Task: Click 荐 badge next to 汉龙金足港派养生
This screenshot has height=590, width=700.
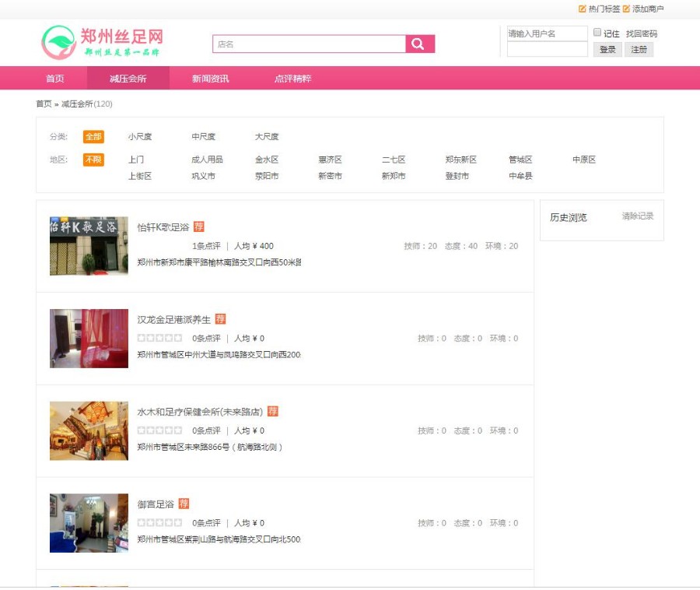Action: (220, 319)
